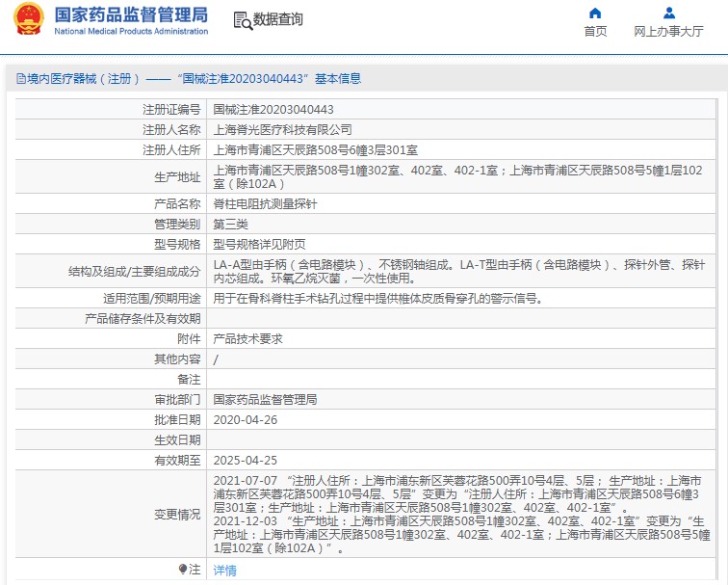Click the 产品名称 row label
Image resolution: width=728 pixels, height=585 pixels.
coord(177,204)
